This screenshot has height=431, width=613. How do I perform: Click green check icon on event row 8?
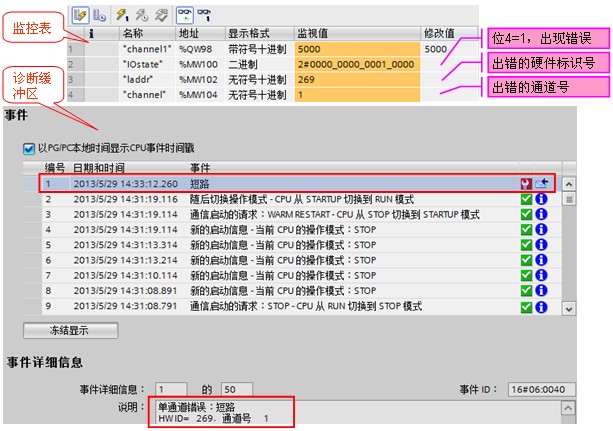click(526, 291)
